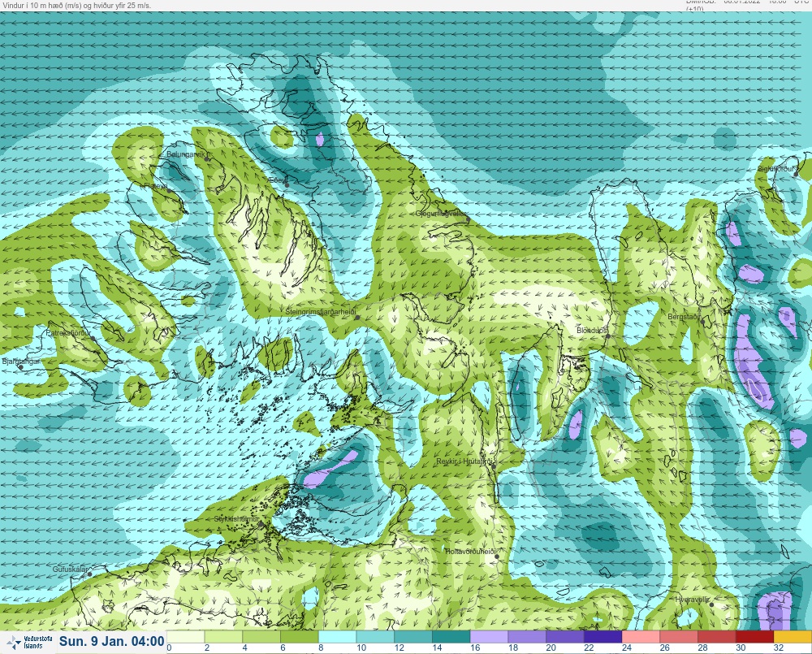Select the Bjargtangar station label
Screen dimensions: 812x654
coord(21,362)
